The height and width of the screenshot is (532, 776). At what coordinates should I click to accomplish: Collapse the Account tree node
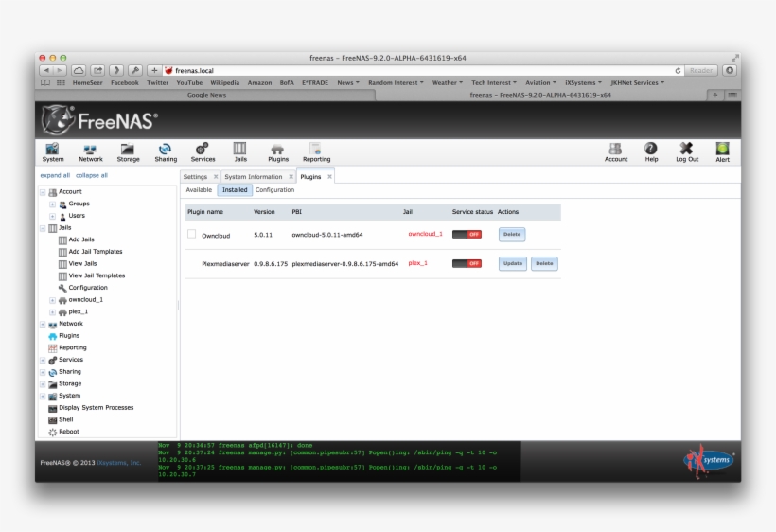click(43, 192)
